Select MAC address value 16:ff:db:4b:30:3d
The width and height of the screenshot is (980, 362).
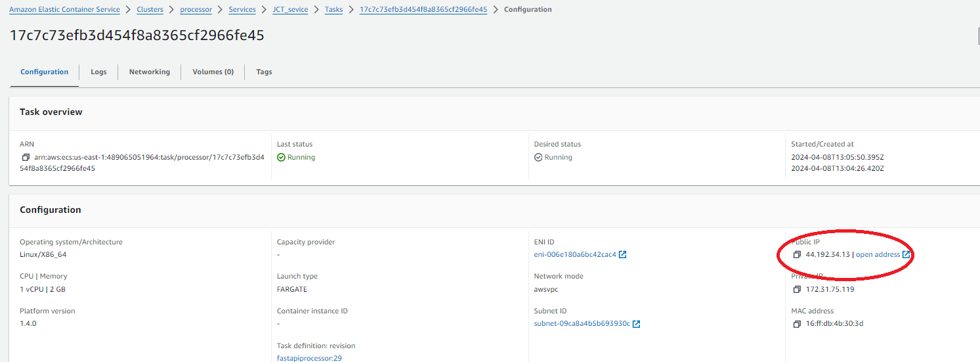point(834,324)
